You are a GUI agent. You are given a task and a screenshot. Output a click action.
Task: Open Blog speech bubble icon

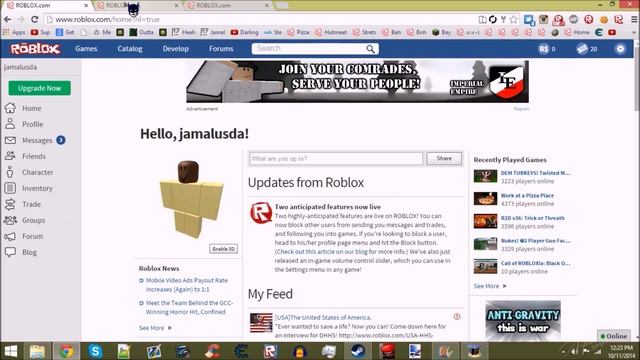[x=10, y=252]
